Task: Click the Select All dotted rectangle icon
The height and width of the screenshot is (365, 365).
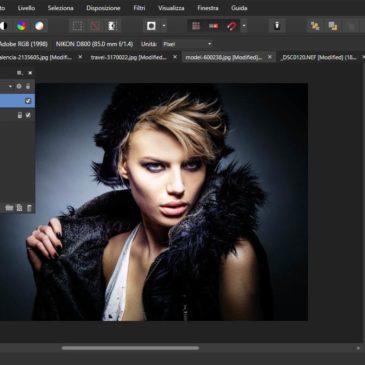Action: pyautogui.click(x=78, y=26)
